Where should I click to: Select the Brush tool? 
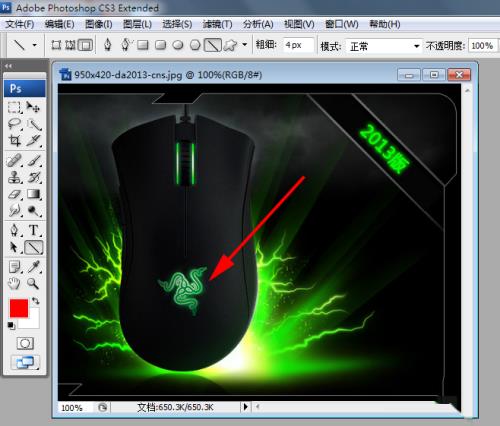tap(34, 161)
